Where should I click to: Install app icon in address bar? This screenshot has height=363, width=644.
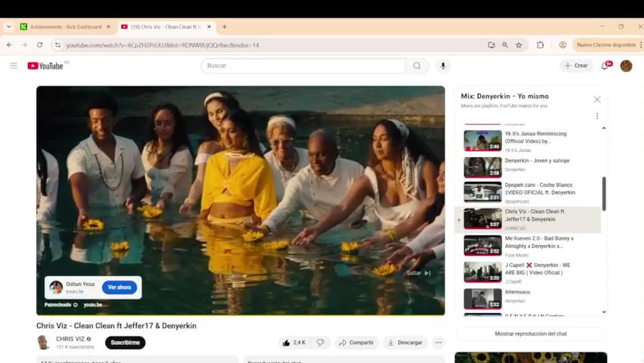coord(491,45)
